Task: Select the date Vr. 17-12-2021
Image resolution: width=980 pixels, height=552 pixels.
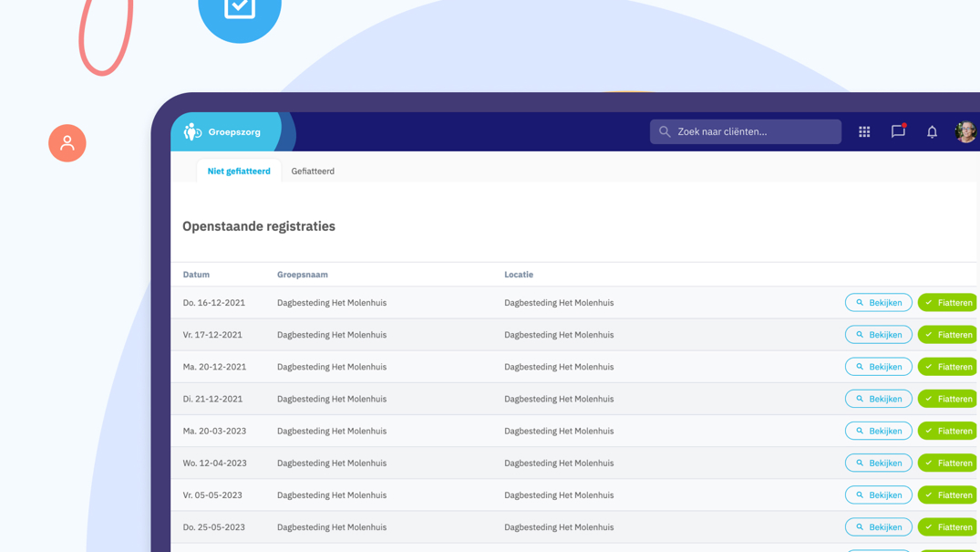Action: (212, 334)
